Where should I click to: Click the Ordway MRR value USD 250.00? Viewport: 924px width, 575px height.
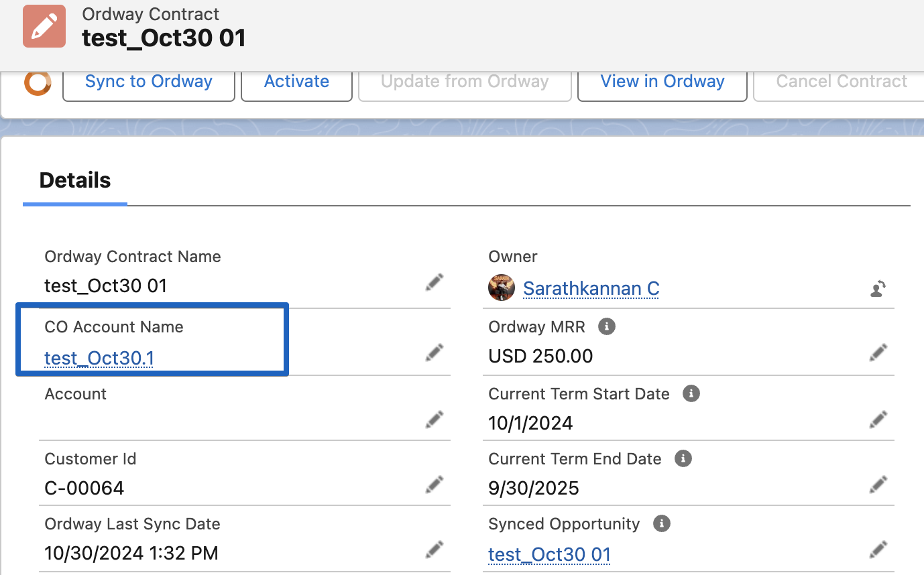[540, 356]
